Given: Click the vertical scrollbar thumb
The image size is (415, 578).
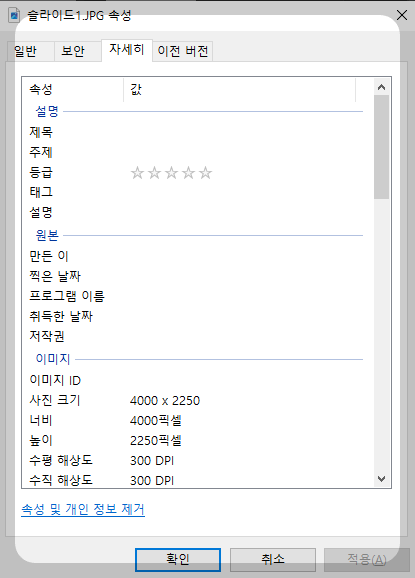Looking at the screenshot, I should pyautogui.click(x=381, y=147).
